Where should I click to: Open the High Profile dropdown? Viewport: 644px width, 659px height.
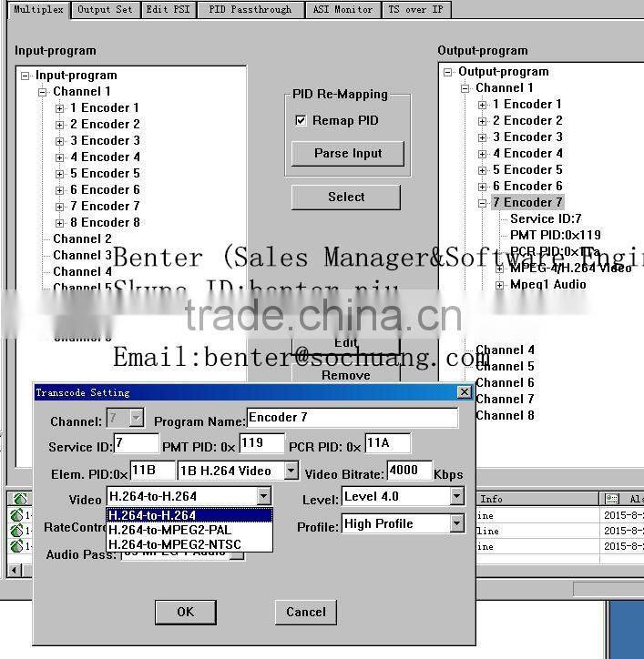tap(456, 523)
